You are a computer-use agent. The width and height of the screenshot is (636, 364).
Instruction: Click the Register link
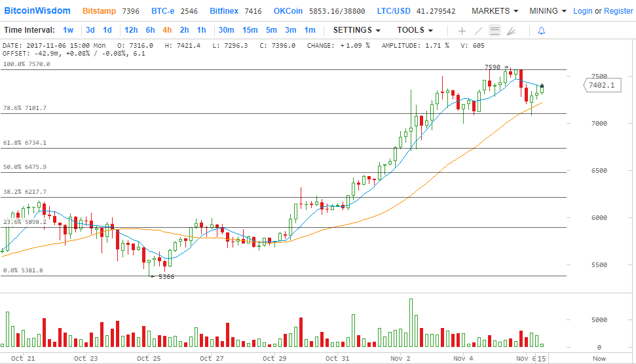tap(618, 11)
